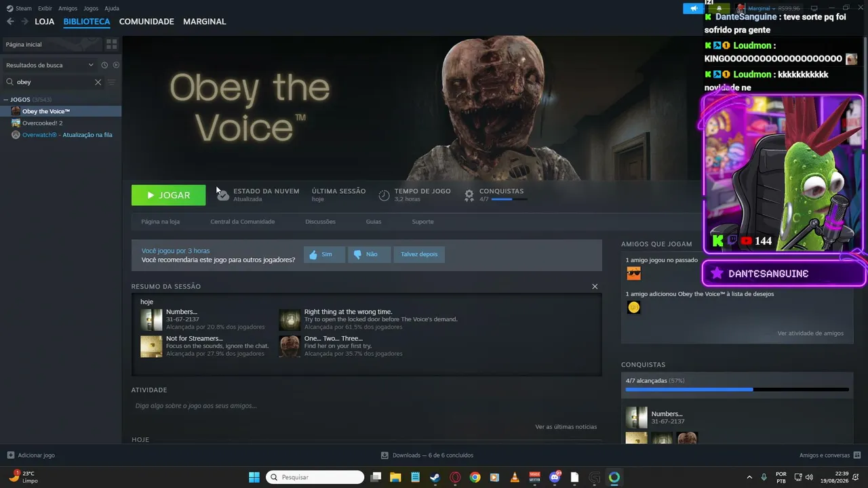Open the Suporte link
The height and width of the screenshot is (488, 868).
tap(422, 222)
